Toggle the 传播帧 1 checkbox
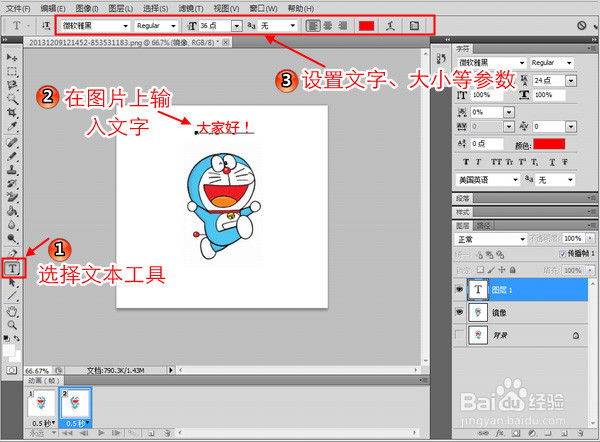 562,254
